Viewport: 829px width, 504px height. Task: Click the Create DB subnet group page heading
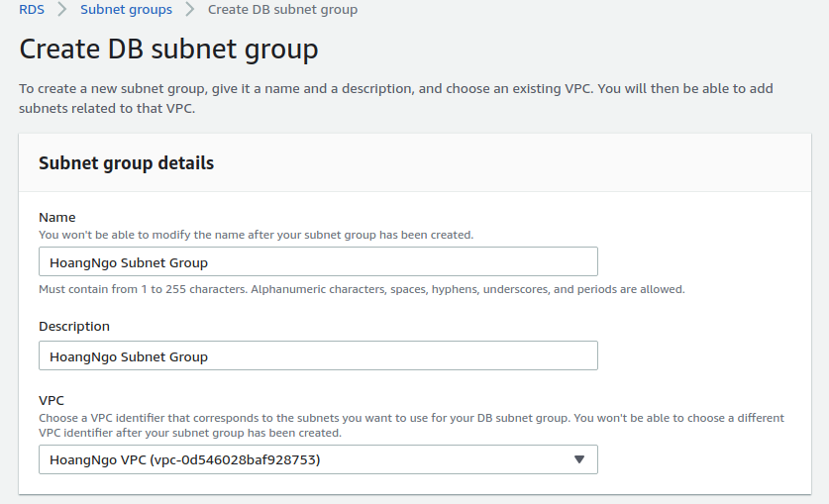pyautogui.click(x=168, y=50)
